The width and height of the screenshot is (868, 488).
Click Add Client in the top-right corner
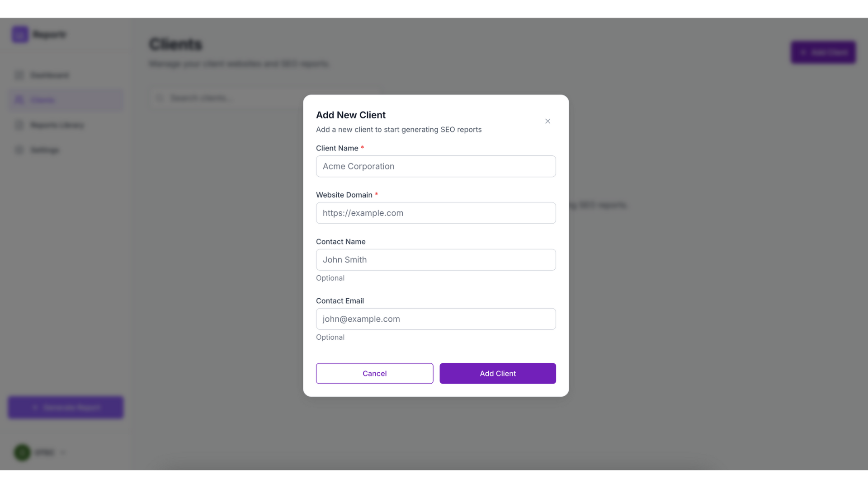(x=823, y=52)
